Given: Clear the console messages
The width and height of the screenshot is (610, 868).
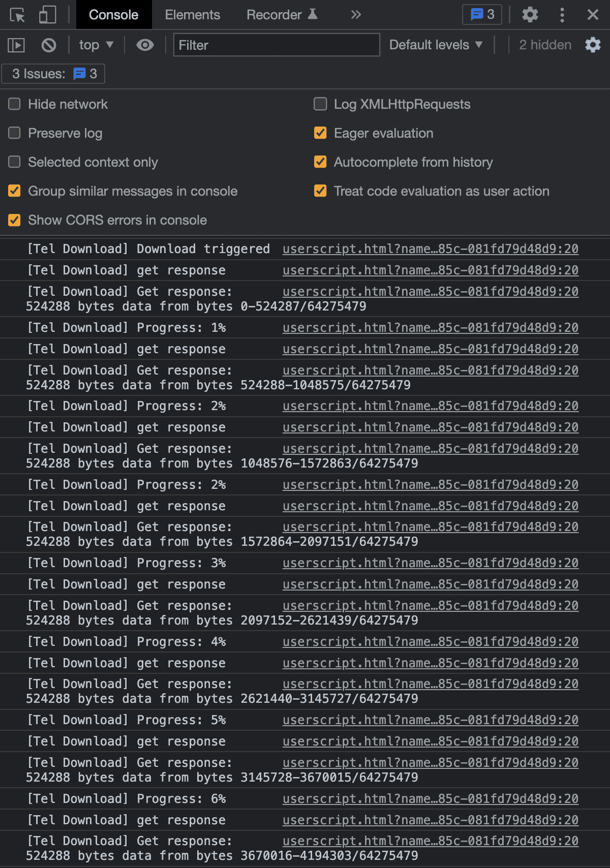Looking at the screenshot, I should [48, 45].
